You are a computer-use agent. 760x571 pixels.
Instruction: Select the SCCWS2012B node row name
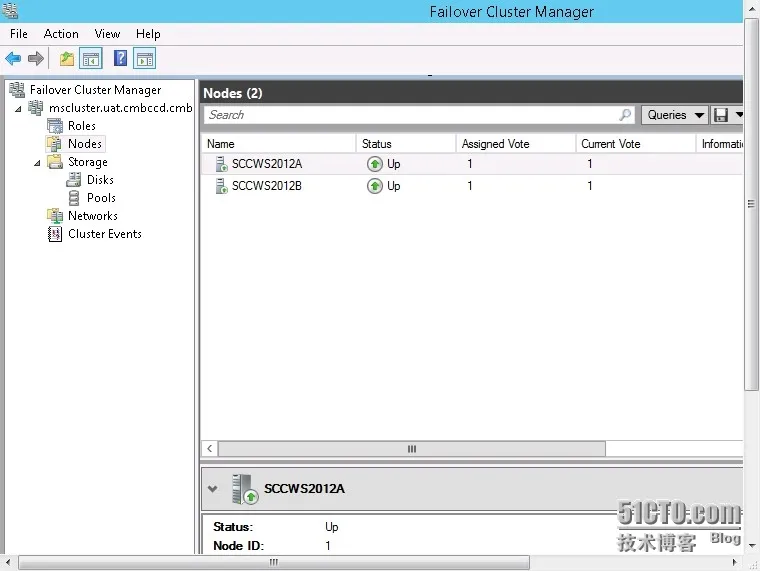coord(267,186)
